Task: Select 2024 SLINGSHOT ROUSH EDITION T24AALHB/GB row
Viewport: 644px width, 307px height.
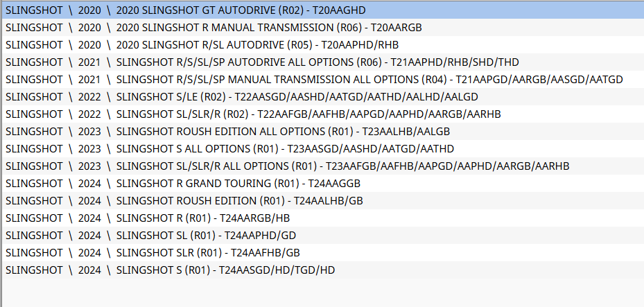Action: point(323,201)
